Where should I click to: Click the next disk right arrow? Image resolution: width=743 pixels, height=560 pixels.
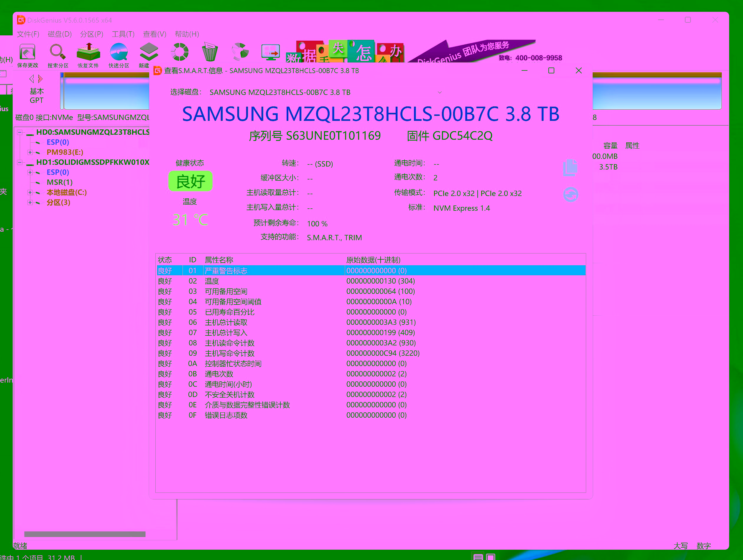pyautogui.click(x=40, y=79)
